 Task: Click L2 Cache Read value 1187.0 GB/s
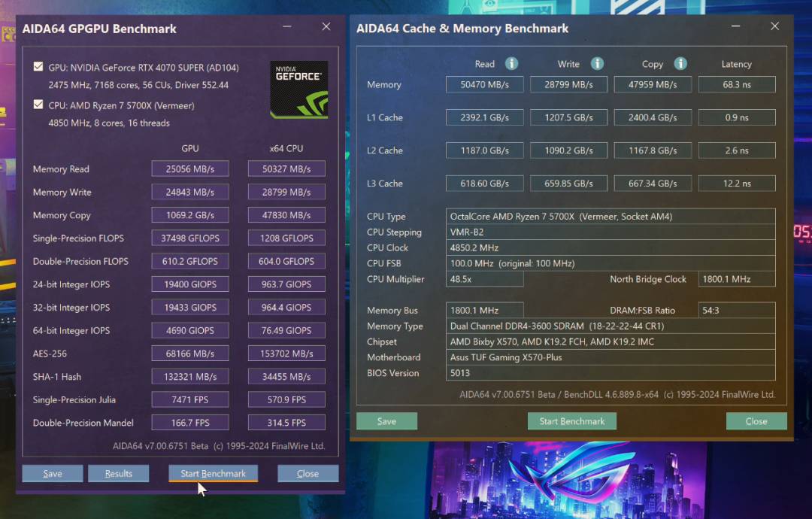click(x=485, y=150)
